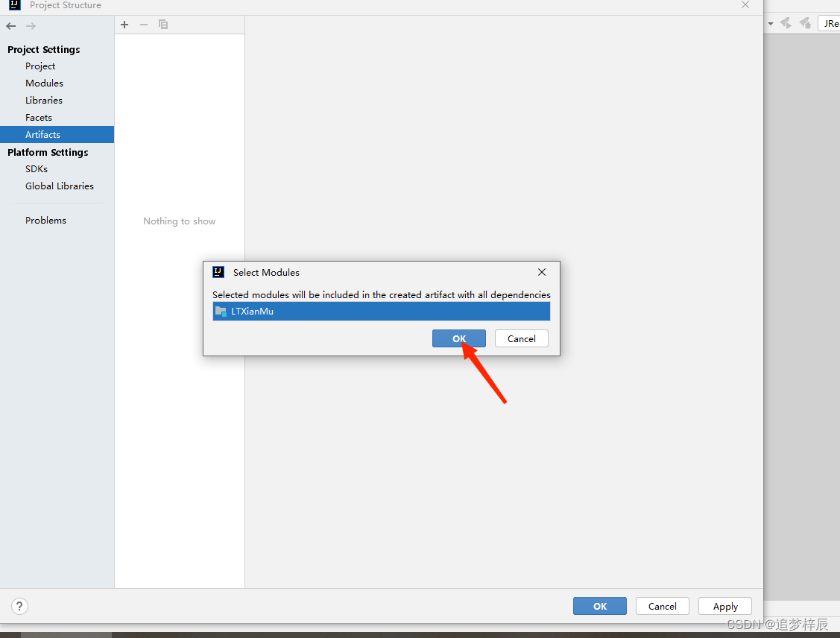Open the Problems section
Image resolution: width=840 pixels, height=638 pixels.
click(x=45, y=220)
